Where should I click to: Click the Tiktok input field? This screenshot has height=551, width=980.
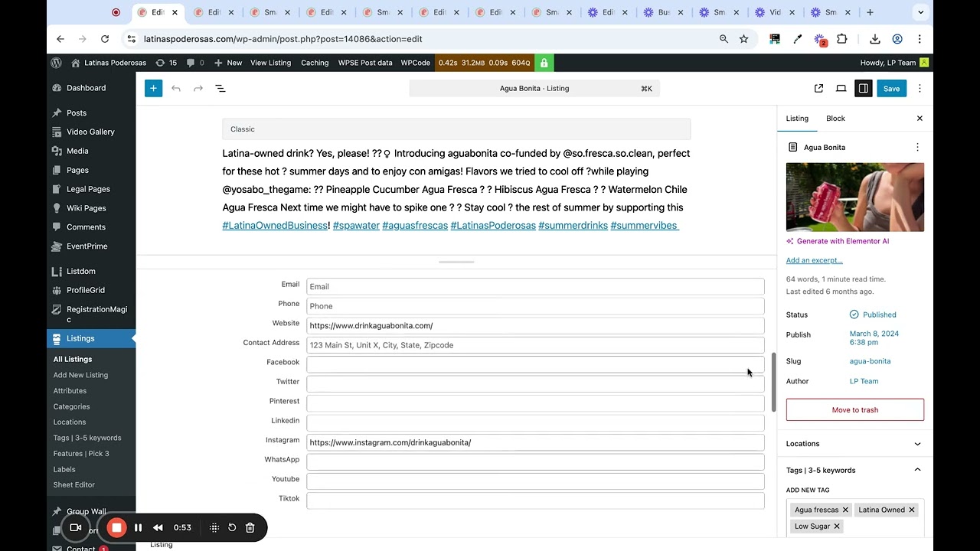tap(535, 500)
